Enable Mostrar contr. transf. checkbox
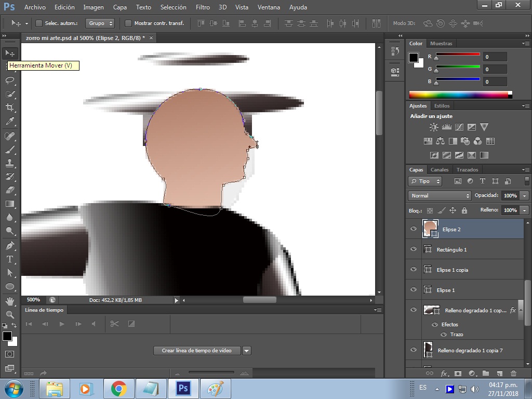This screenshot has width=532, height=399. (x=128, y=23)
